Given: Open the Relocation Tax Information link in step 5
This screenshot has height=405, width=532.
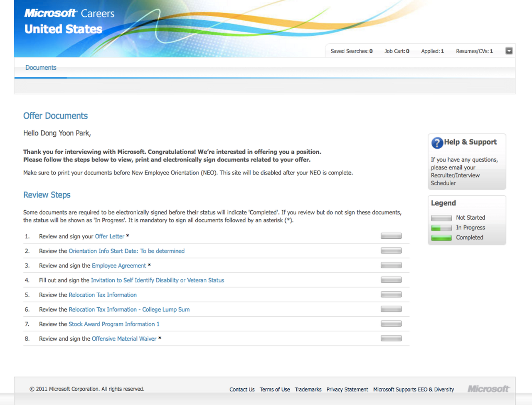Looking at the screenshot, I should [103, 295].
